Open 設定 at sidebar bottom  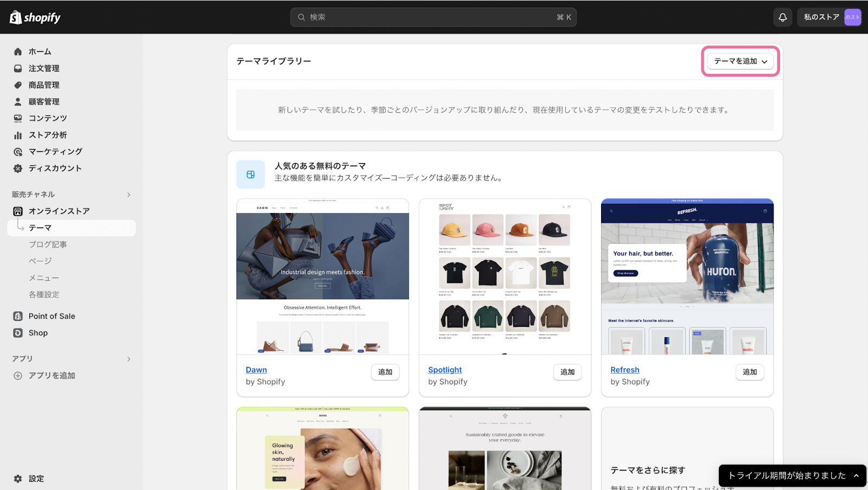click(36, 479)
